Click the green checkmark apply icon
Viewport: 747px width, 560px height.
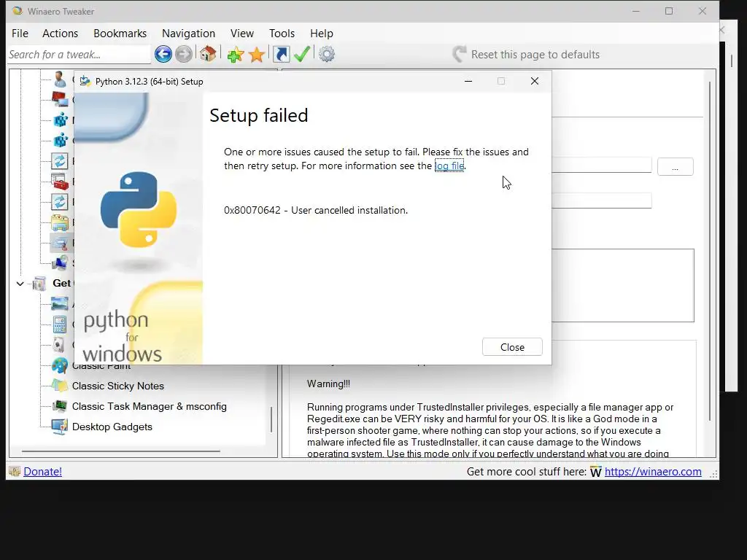(302, 54)
